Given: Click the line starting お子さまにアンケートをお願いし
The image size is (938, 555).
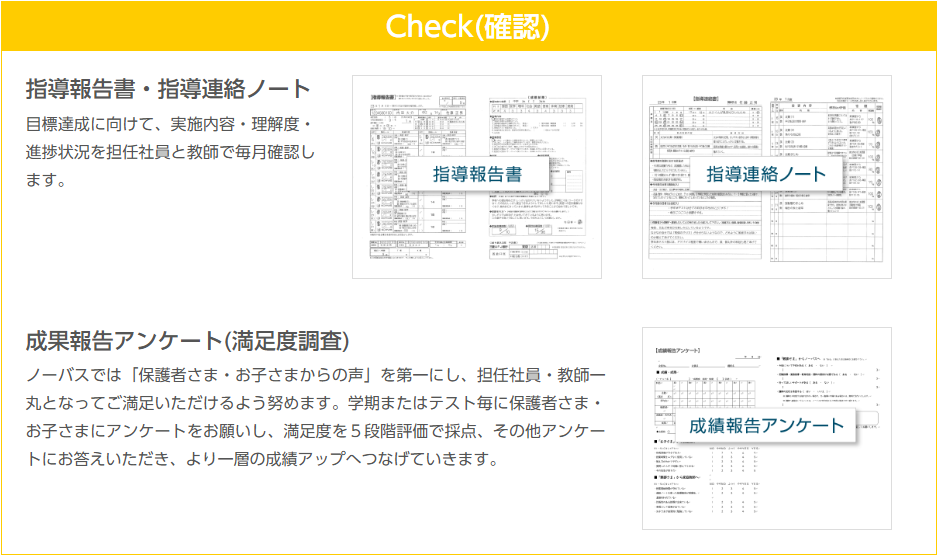Looking at the screenshot, I should point(316,431).
